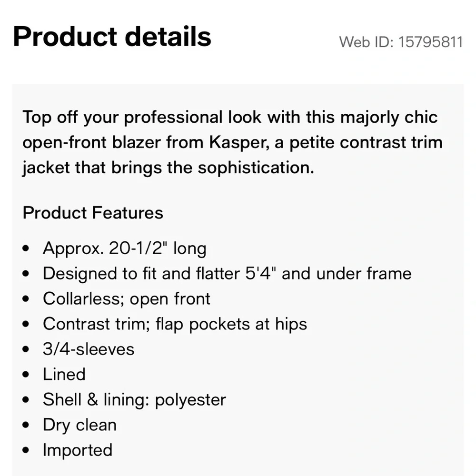This screenshot has height=476, width=476.
Task: Click the Approx. 20-1/2" long item
Action: [x=124, y=248]
